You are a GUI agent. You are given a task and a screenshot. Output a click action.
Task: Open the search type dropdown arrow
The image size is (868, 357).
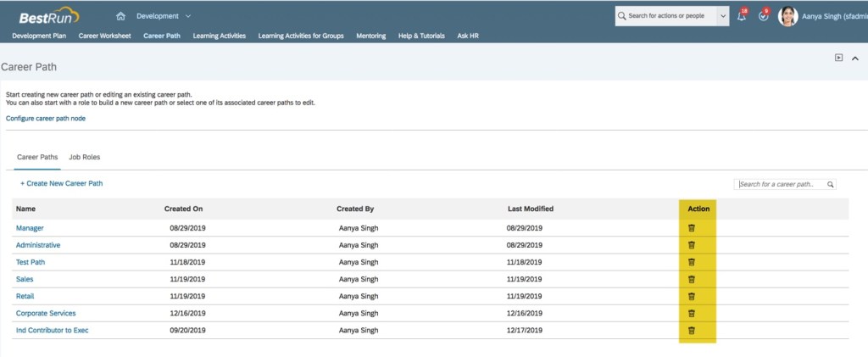(x=722, y=16)
